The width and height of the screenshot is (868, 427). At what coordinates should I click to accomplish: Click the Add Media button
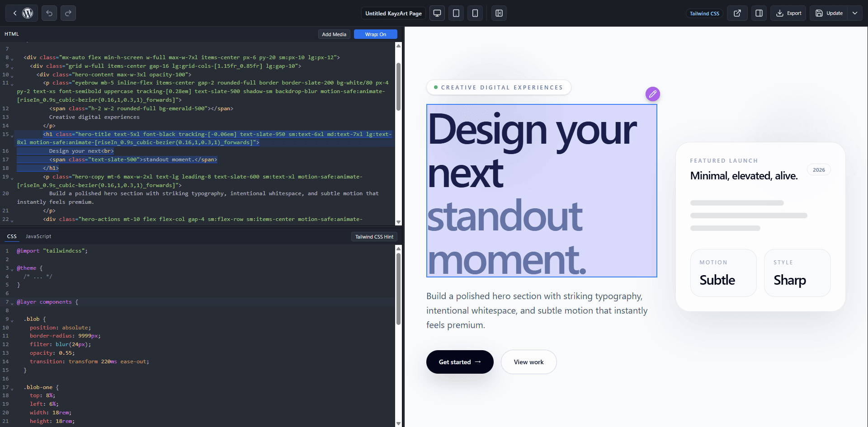pyautogui.click(x=334, y=34)
